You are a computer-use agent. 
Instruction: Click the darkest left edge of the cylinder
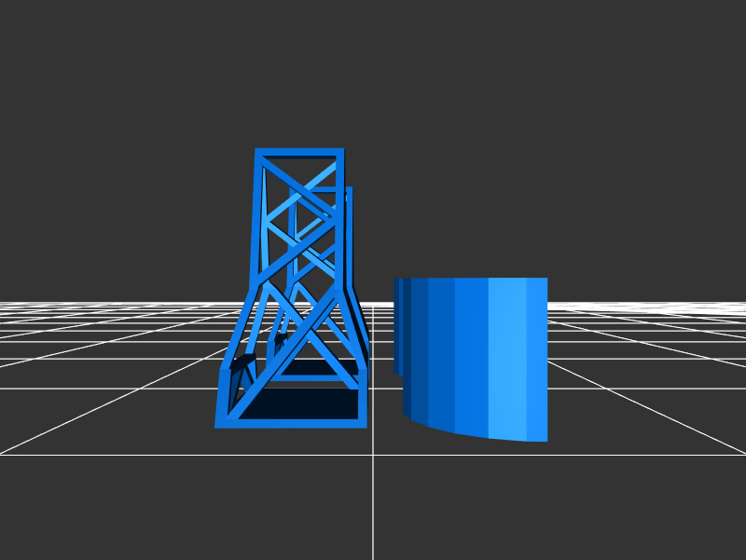[x=396, y=326]
